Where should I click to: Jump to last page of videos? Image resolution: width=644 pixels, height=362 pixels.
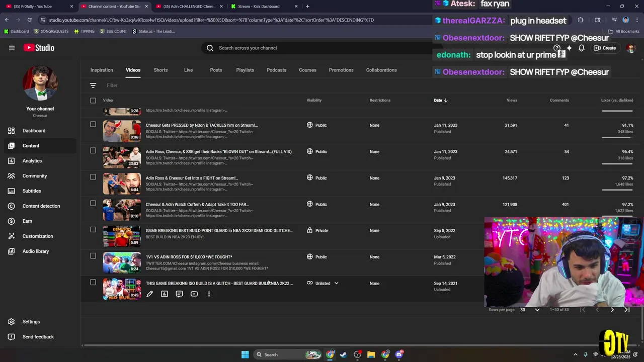tap(627, 310)
